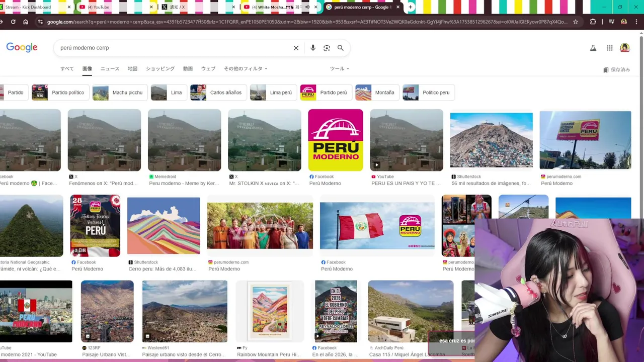Open the media control icon in toolbar

click(611, 22)
